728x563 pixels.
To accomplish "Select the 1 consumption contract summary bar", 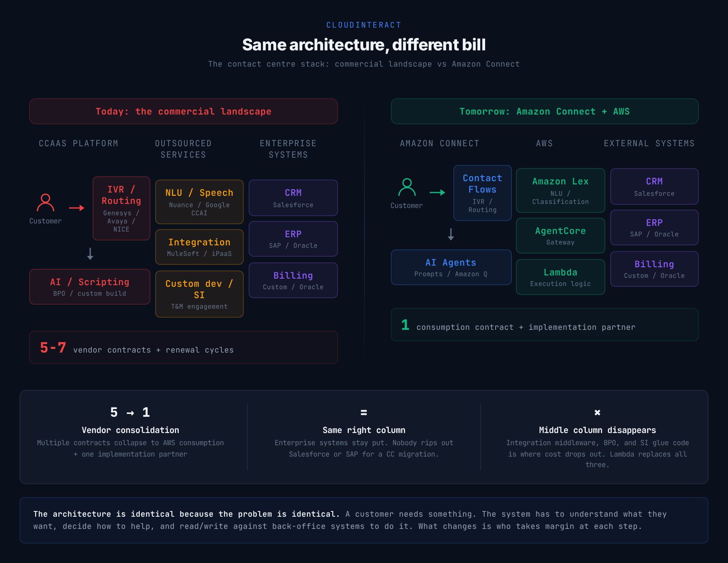I will pyautogui.click(x=544, y=325).
